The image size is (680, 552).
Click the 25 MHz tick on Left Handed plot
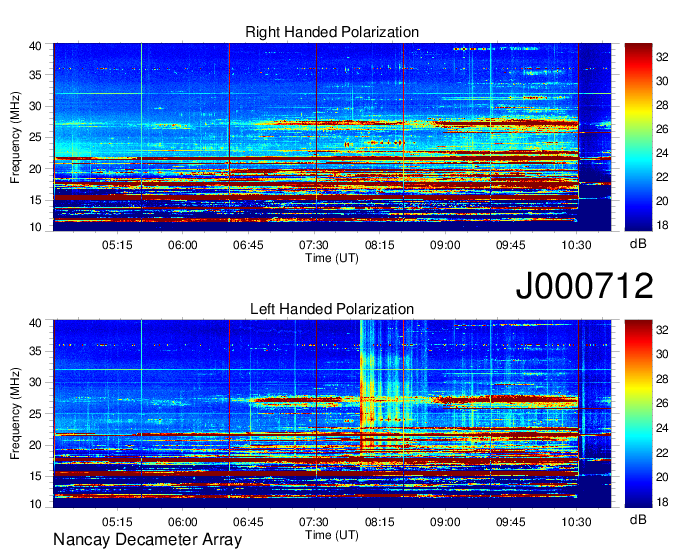(x=35, y=414)
